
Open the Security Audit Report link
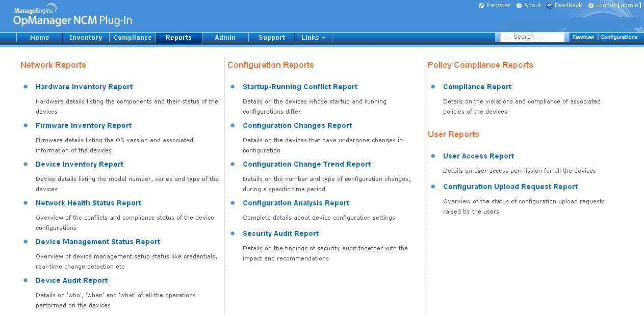(280, 233)
